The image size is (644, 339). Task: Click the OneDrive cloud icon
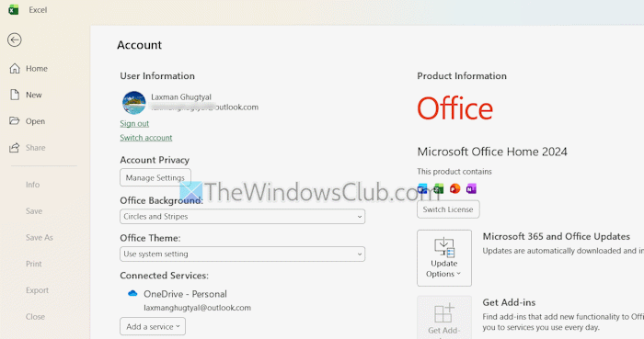(132, 293)
